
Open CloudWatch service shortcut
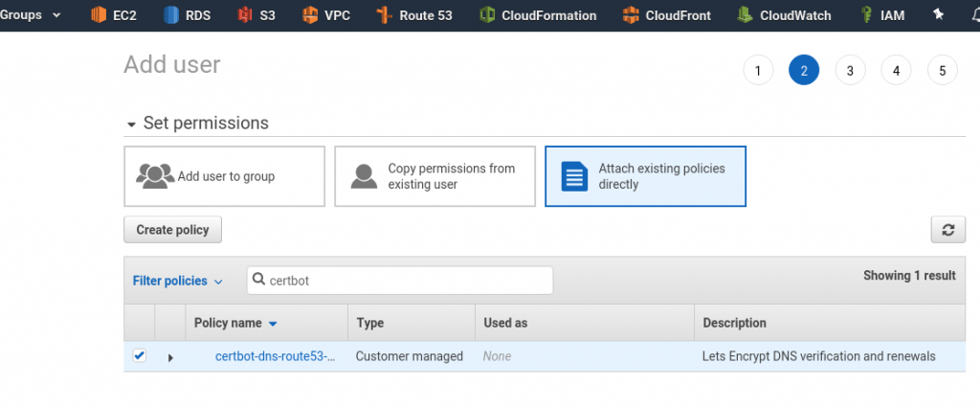point(784,15)
